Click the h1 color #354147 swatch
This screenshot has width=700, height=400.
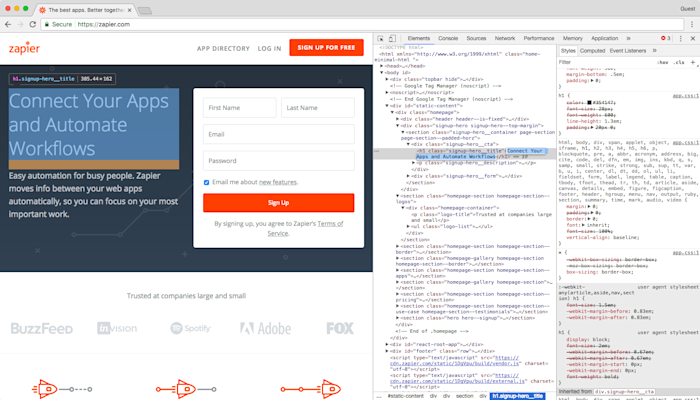589,103
